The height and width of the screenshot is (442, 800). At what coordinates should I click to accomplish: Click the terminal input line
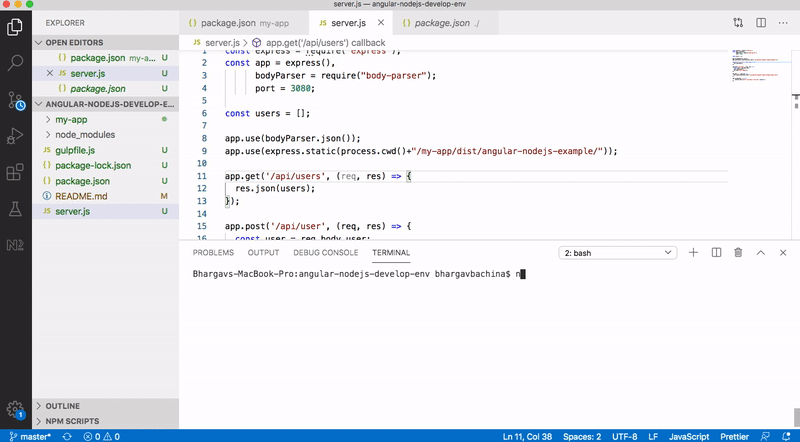359,274
